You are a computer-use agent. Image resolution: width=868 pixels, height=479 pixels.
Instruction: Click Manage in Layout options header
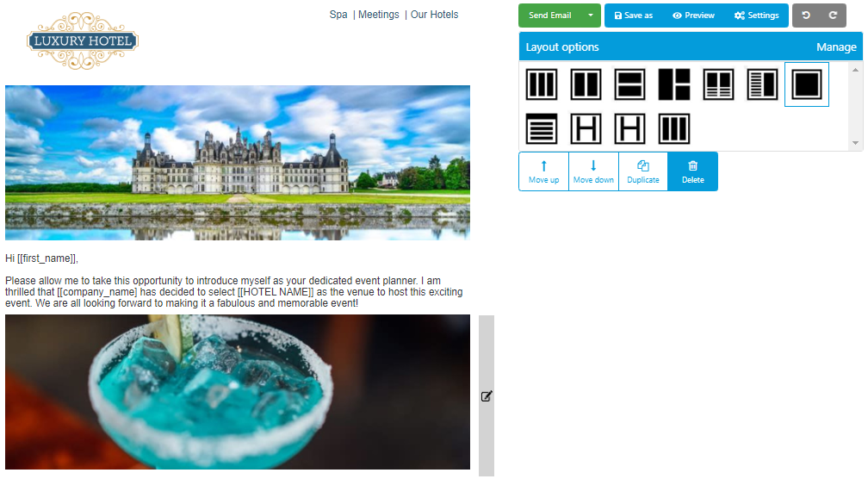[x=836, y=47]
